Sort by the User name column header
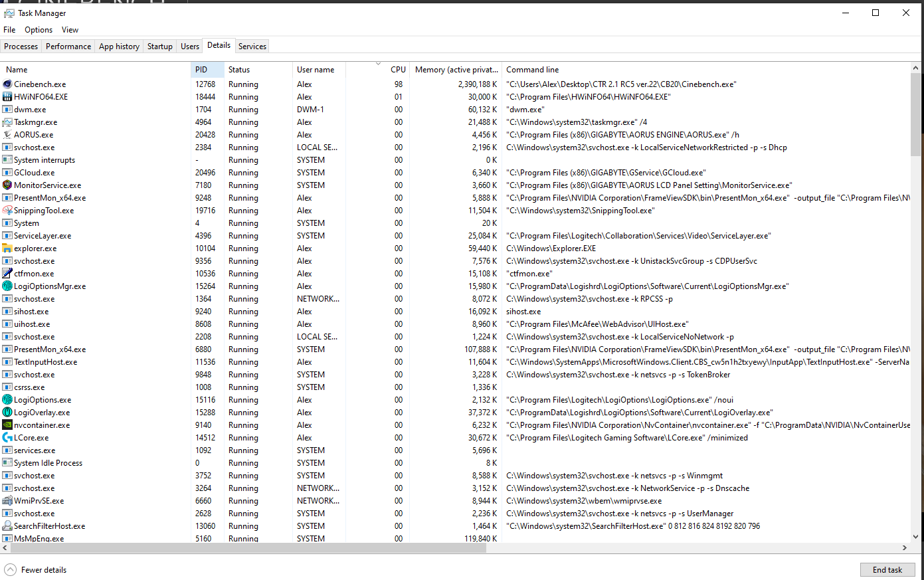Viewport: 924px width, 580px height. (x=320, y=70)
